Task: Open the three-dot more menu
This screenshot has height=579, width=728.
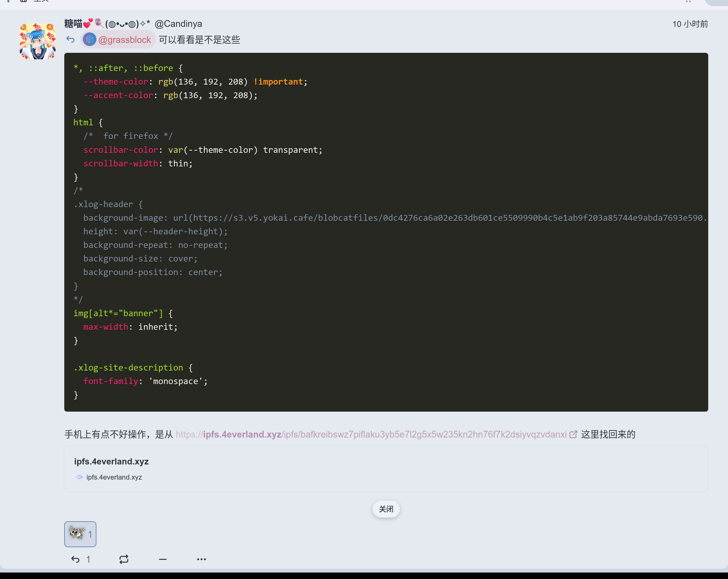Action: 201,559
